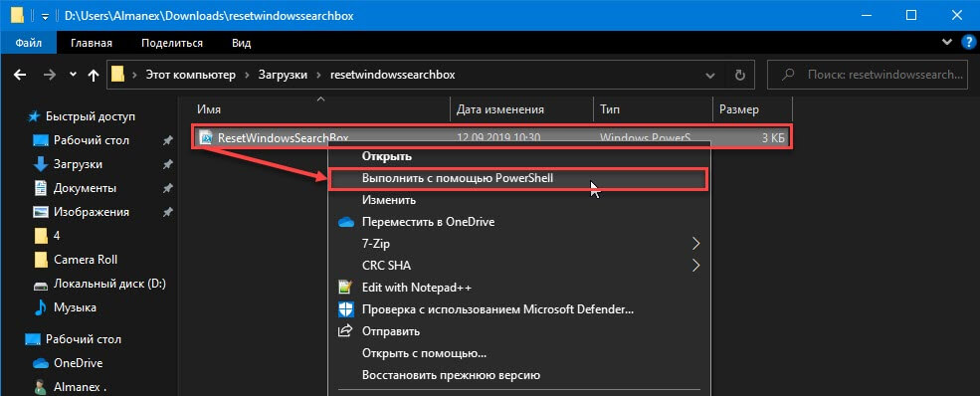The width and height of the screenshot is (980, 396).
Task: Open the recent locations dropdown arrow
Action: point(73,75)
